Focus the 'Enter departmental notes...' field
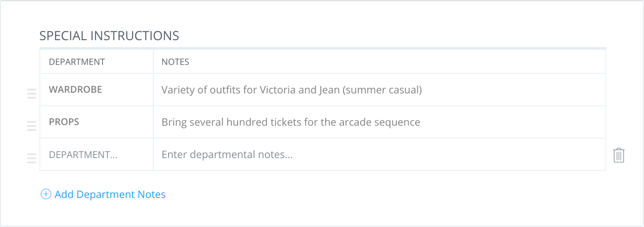This screenshot has height=227, width=644. click(x=379, y=154)
